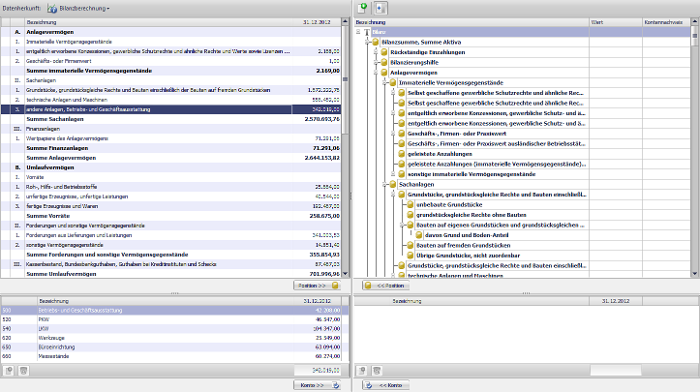
Task: Click the Position >> button
Action: pyautogui.click(x=317, y=286)
